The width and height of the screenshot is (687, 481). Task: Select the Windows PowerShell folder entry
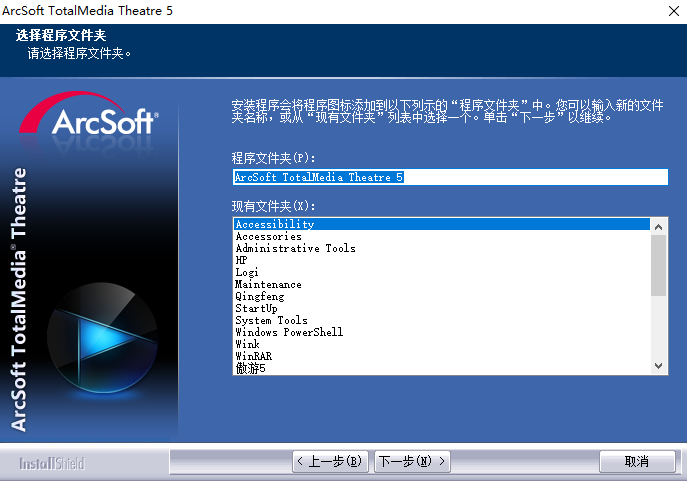(x=442, y=332)
